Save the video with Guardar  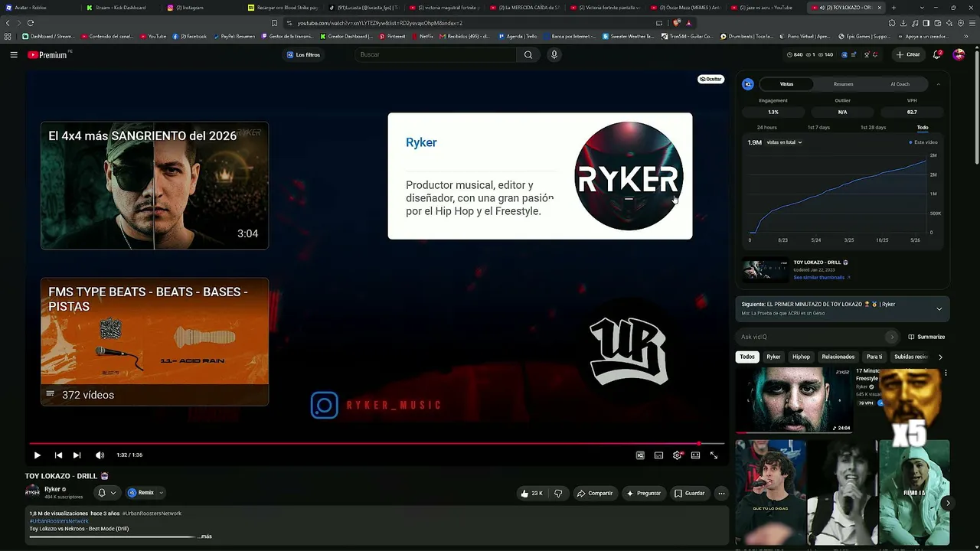[689, 494]
